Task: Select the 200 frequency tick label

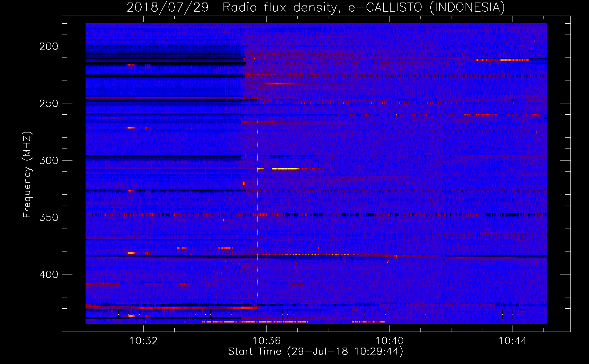Action: point(49,46)
